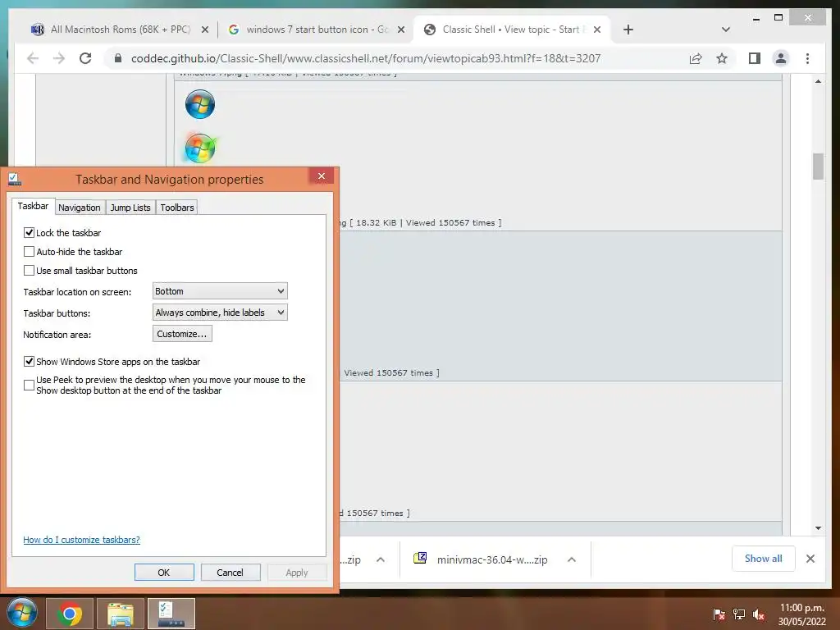This screenshot has height=630, width=840.
Task: Click Cancel in Taskbar properties dialog
Action: coord(231,572)
